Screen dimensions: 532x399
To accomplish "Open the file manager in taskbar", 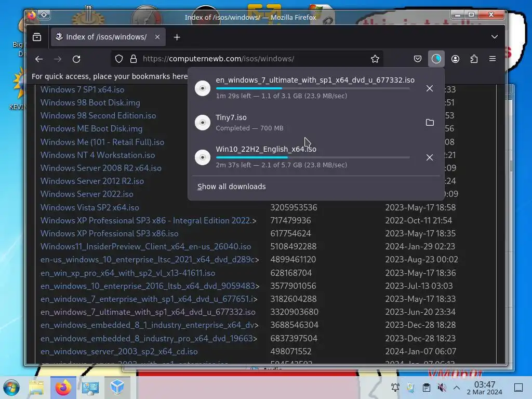I will pyautogui.click(x=36, y=388).
